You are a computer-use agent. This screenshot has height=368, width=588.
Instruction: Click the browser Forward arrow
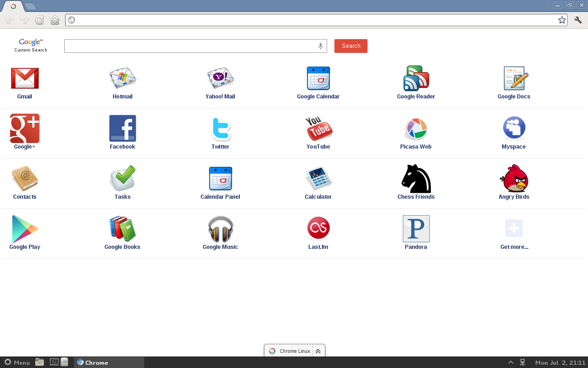point(24,20)
